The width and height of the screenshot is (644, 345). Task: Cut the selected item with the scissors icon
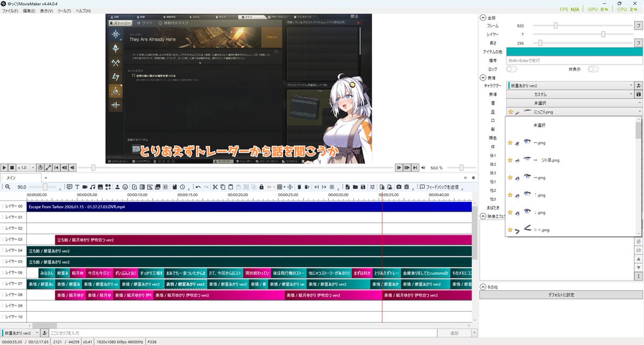215,187
